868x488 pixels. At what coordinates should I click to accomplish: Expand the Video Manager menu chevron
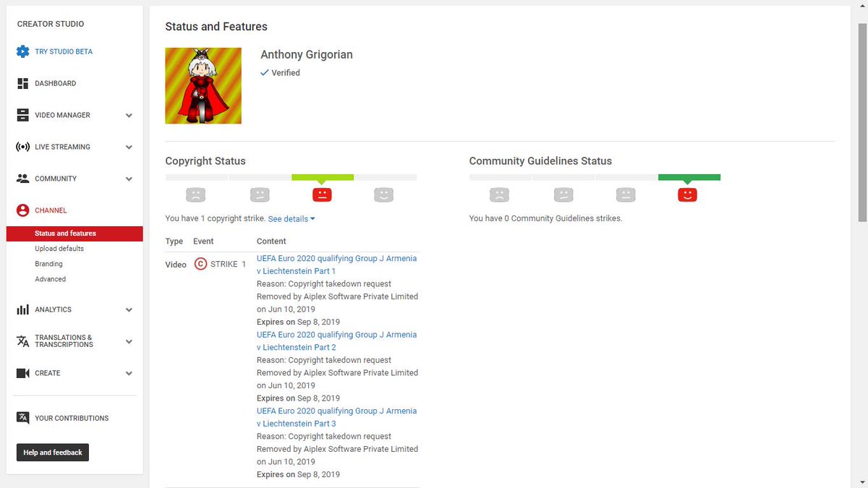pos(129,115)
